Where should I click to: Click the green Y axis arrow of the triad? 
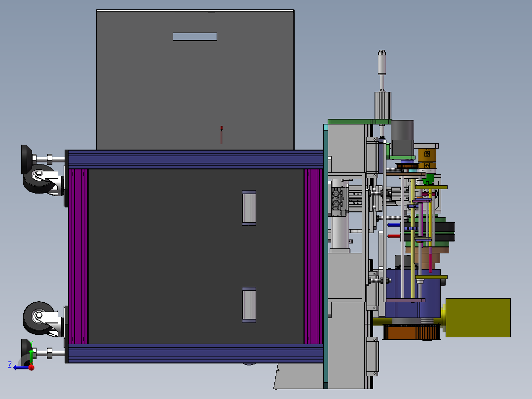[x=31, y=356]
